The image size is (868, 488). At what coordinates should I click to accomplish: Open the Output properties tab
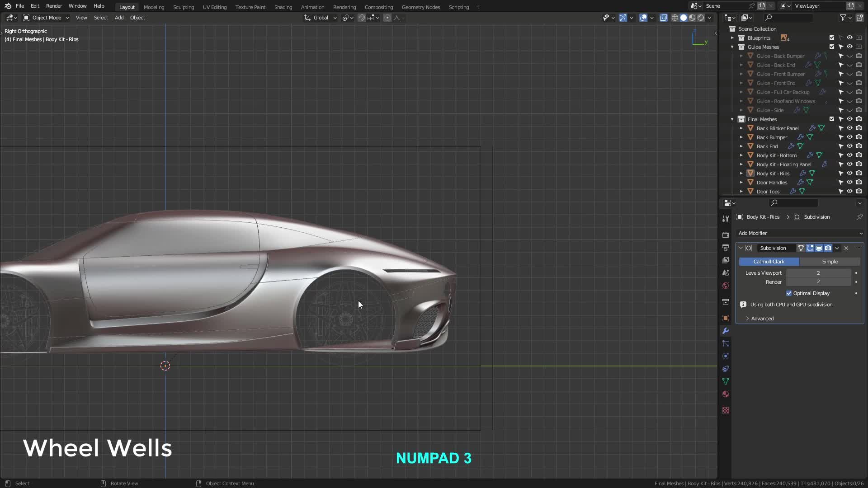click(726, 248)
